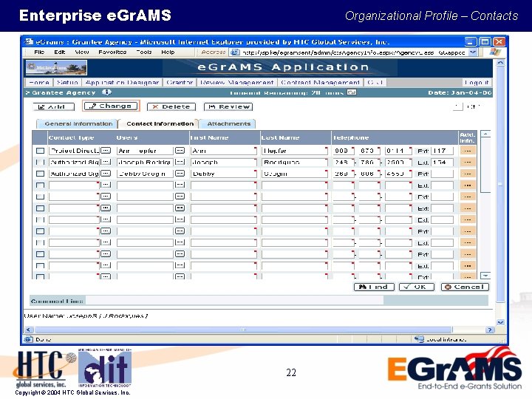Image resolution: width=532 pixels, height=399 pixels.
Task: Click the Command Line input box
Action: coord(234,300)
